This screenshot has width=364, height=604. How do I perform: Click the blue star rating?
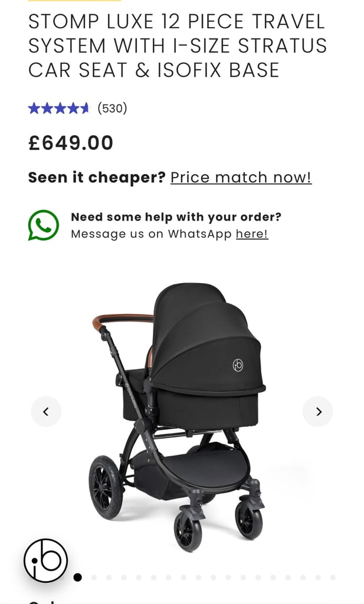[58, 109]
